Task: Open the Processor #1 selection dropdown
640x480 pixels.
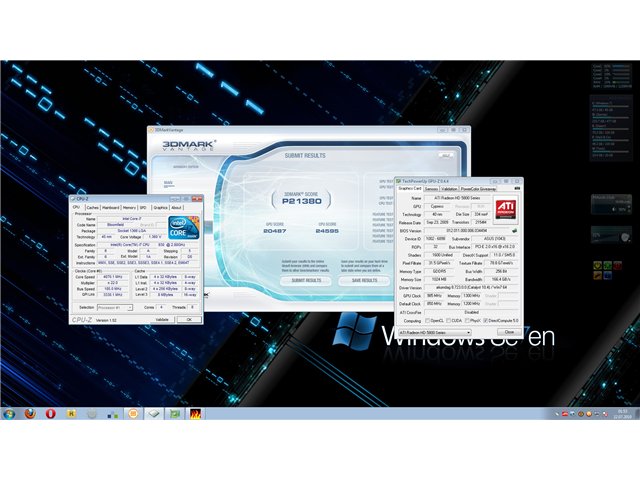Action: click(x=115, y=307)
